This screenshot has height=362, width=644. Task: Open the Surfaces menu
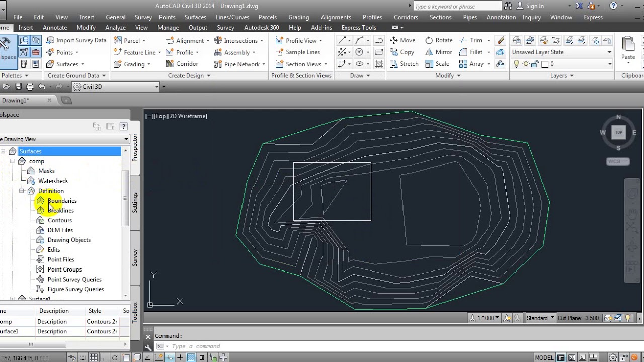(195, 17)
